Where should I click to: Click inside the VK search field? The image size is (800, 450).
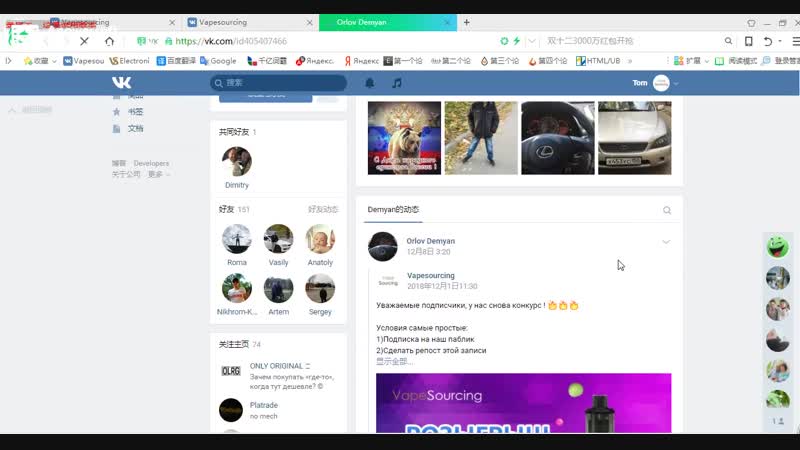pos(279,83)
